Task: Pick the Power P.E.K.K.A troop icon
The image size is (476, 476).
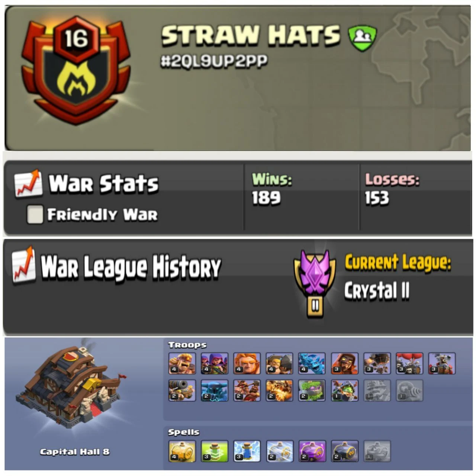Action: [x=215, y=390]
